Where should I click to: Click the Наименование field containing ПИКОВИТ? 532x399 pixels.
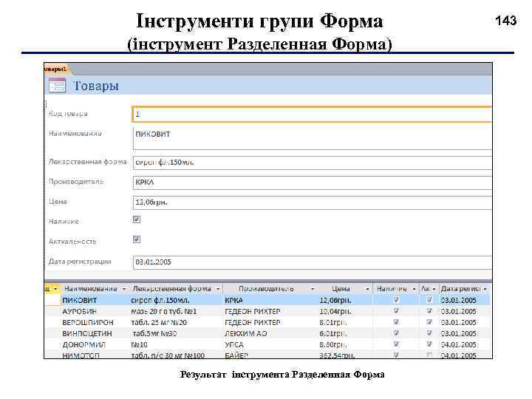click(x=312, y=138)
